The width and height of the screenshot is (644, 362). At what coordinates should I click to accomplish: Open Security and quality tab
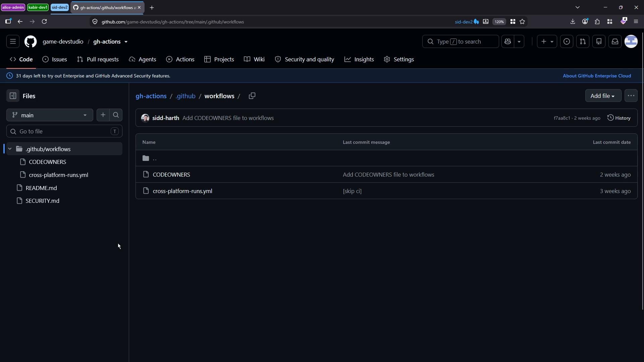click(305, 59)
